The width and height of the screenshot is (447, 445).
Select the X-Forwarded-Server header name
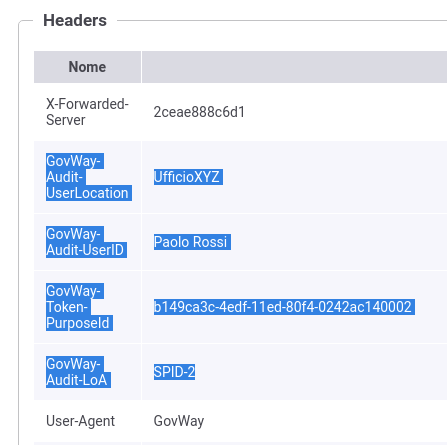point(87,112)
